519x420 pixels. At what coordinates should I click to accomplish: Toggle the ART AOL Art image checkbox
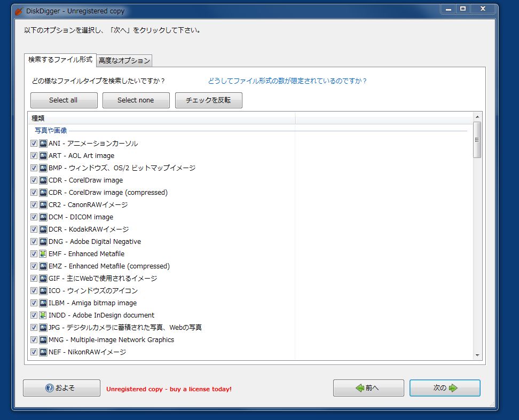pyautogui.click(x=34, y=155)
